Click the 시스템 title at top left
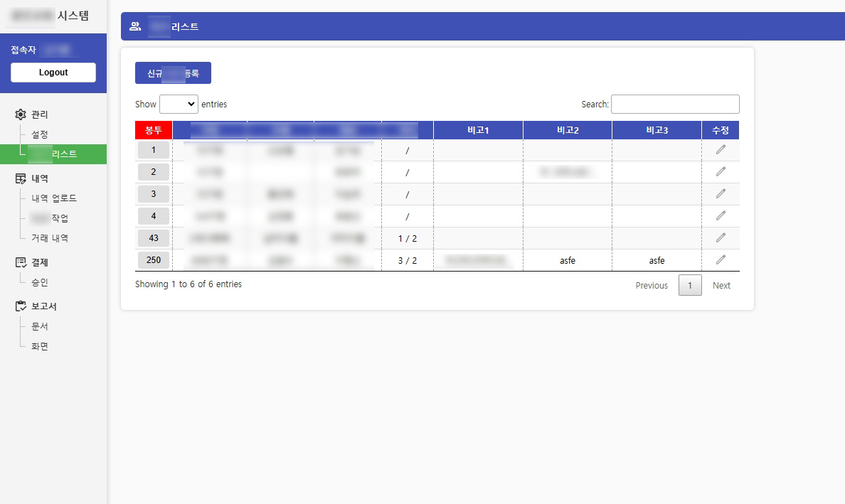This screenshot has height=504, width=845. coord(73,16)
